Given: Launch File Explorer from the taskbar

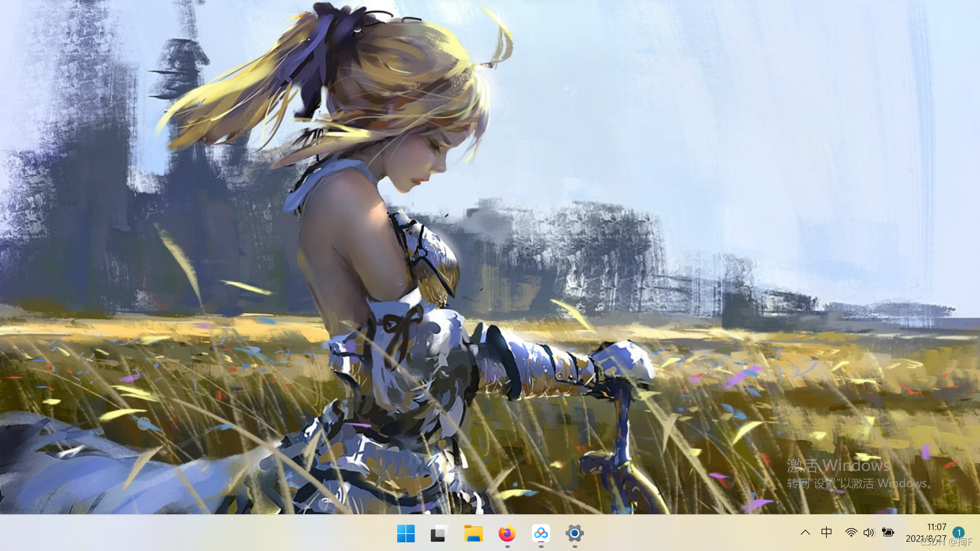Looking at the screenshot, I should point(473,534).
